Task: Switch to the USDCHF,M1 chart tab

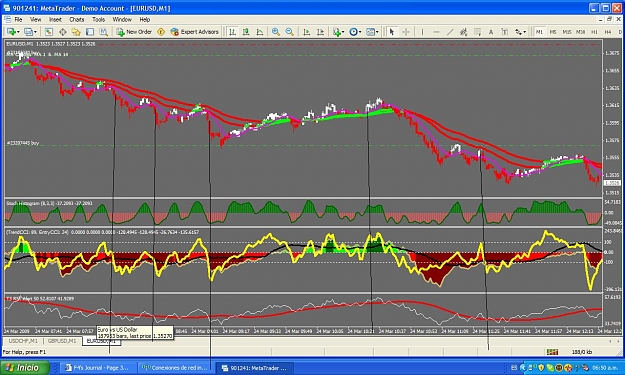Action: (23, 341)
